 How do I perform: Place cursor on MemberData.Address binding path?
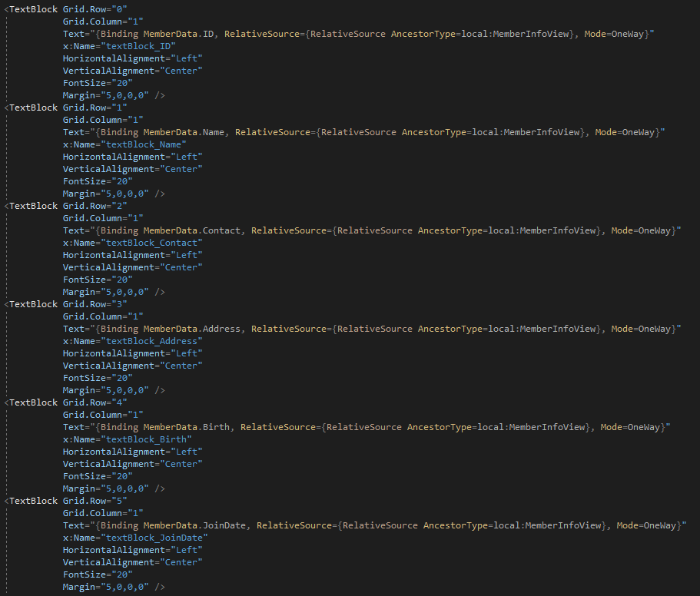tap(192, 329)
